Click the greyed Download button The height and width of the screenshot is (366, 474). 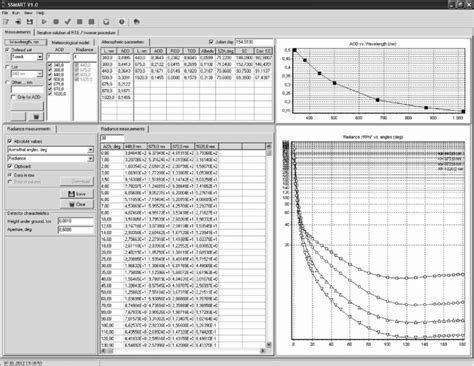pos(77,181)
